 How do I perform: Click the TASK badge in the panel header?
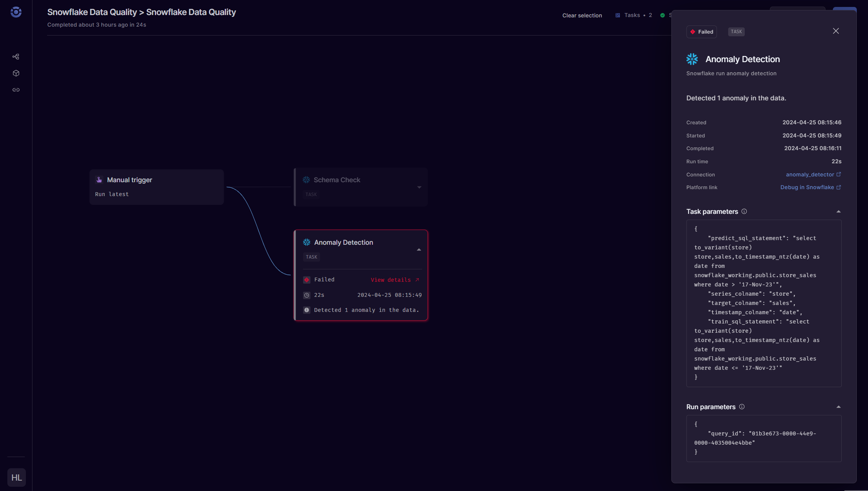(736, 32)
